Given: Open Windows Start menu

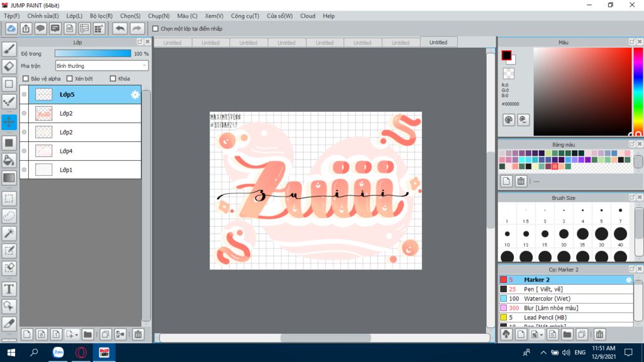Looking at the screenshot, I should [11, 353].
